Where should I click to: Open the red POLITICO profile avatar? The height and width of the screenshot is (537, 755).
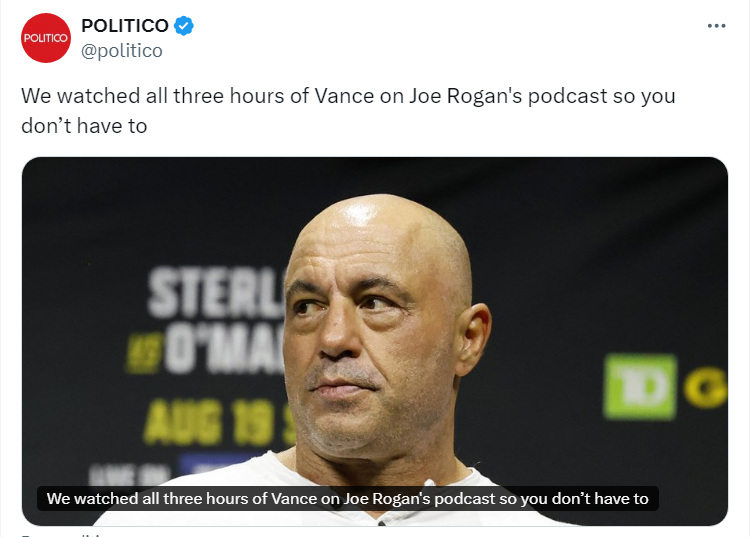pos(46,38)
